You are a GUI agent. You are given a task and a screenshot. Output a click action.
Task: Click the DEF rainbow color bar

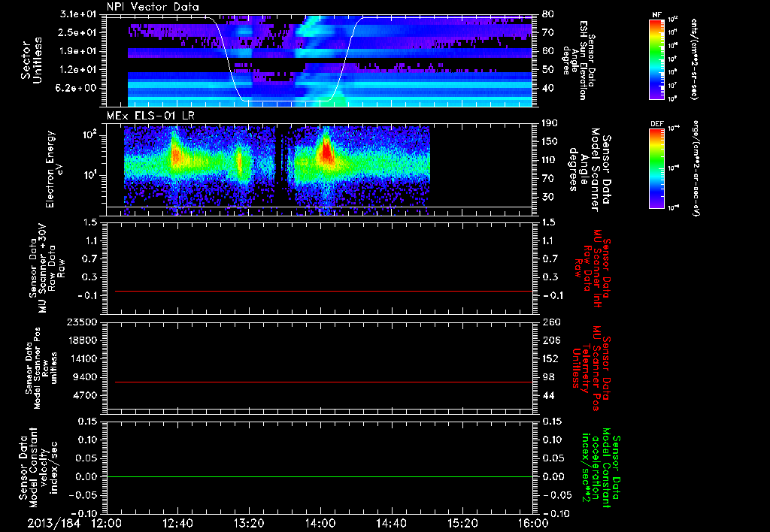point(656,168)
